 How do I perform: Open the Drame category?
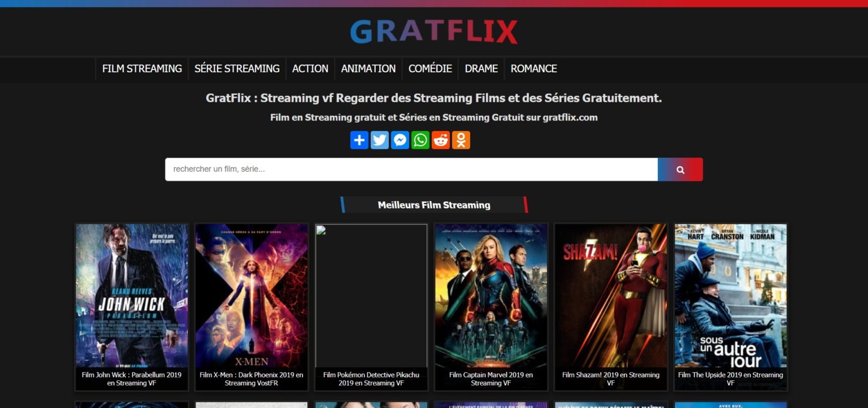pos(481,69)
